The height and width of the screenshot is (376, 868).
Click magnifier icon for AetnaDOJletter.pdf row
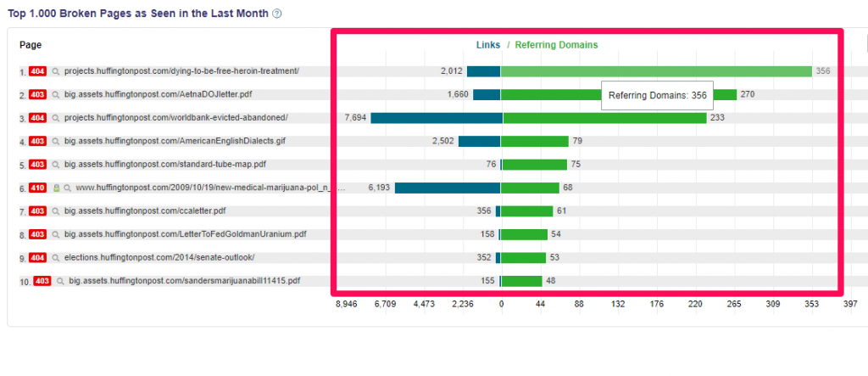(x=55, y=94)
